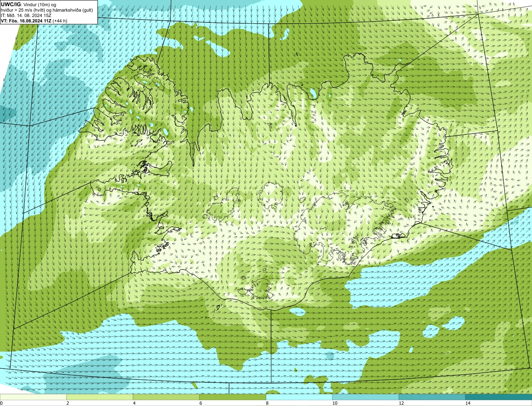Click the "VT: Fös. 16.08.2024 11Z (+44 h)" line
This screenshot has width=532, height=406.
click(34, 20)
